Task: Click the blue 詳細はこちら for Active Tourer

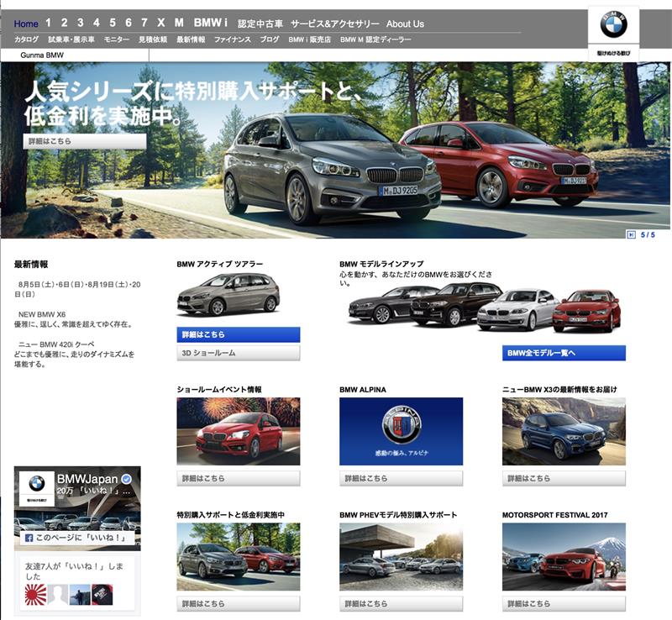Action: (x=239, y=334)
